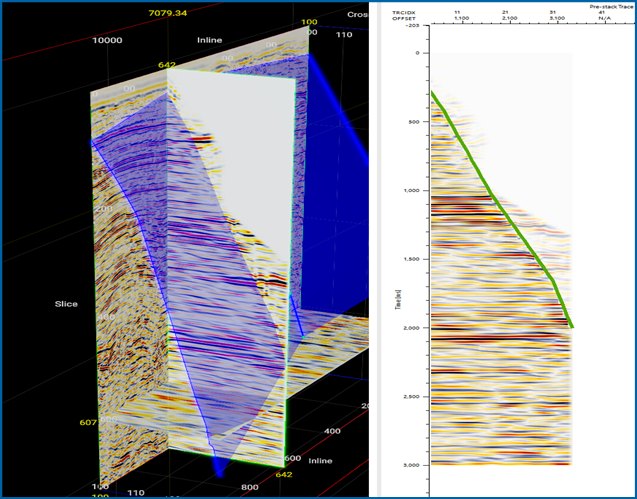This screenshot has width=637, height=499.
Task: Click the 2,500 time axis tick label
Action: click(x=412, y=396)
